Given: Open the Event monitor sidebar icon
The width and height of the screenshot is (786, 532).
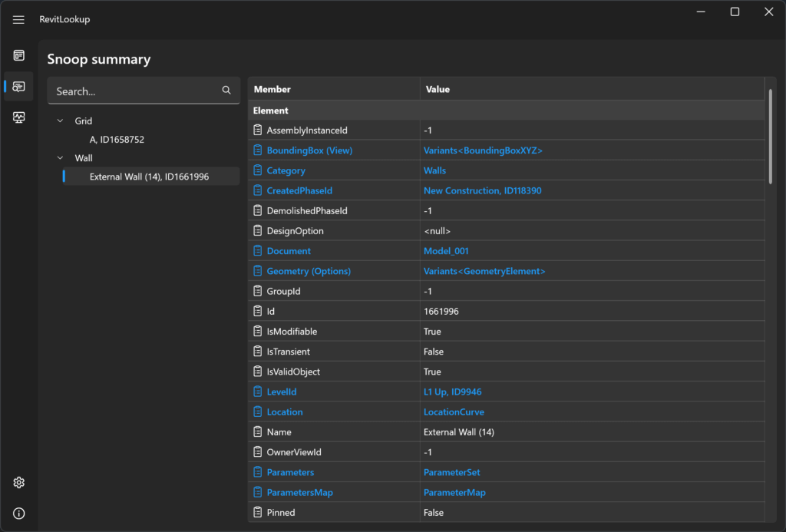Looking at the screenshot, I should [x=18, y=117].
